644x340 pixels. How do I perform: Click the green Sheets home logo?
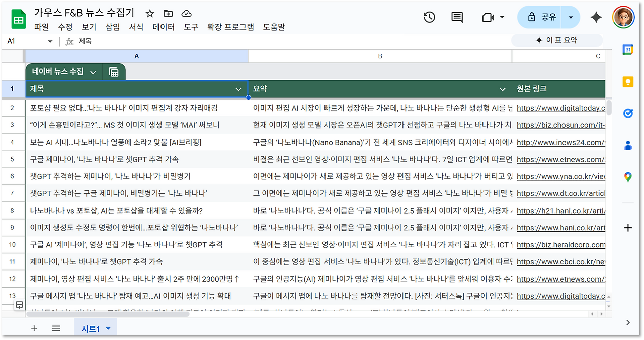click(18, 18)
